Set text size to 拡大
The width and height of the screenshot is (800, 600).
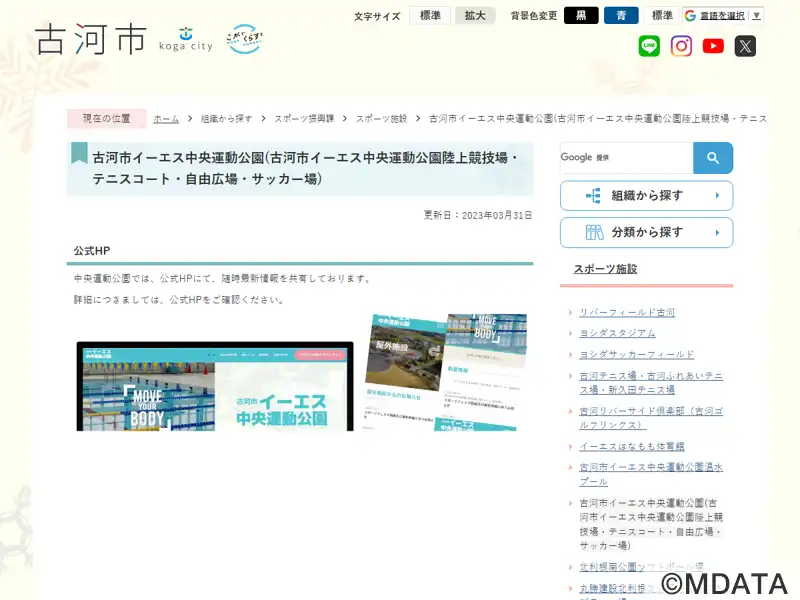(475, 16)
